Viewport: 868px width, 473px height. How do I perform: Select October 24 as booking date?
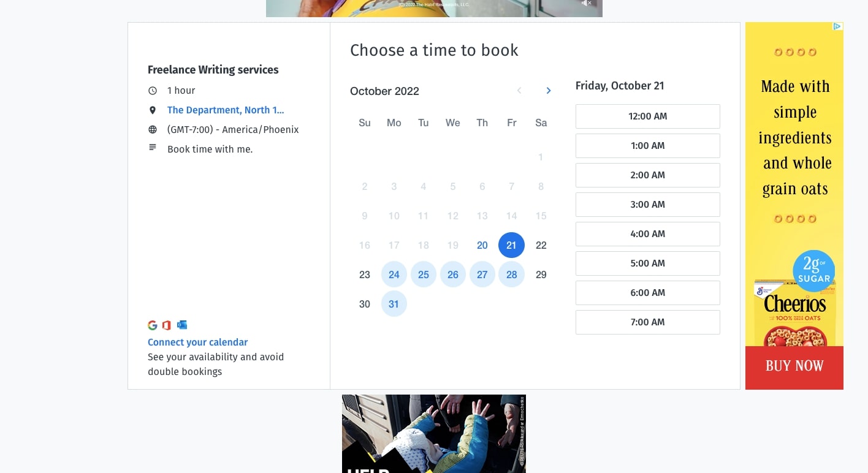coord(394,274)
